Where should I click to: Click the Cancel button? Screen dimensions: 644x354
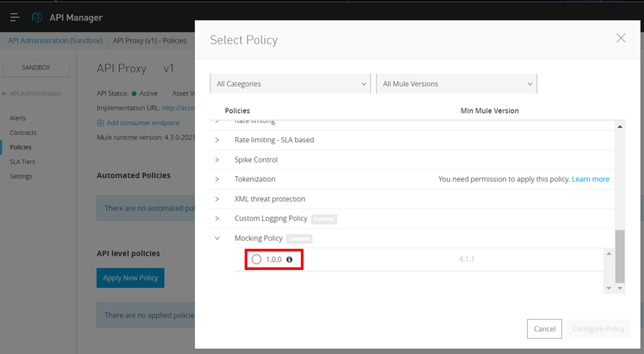tap(544, 329)
